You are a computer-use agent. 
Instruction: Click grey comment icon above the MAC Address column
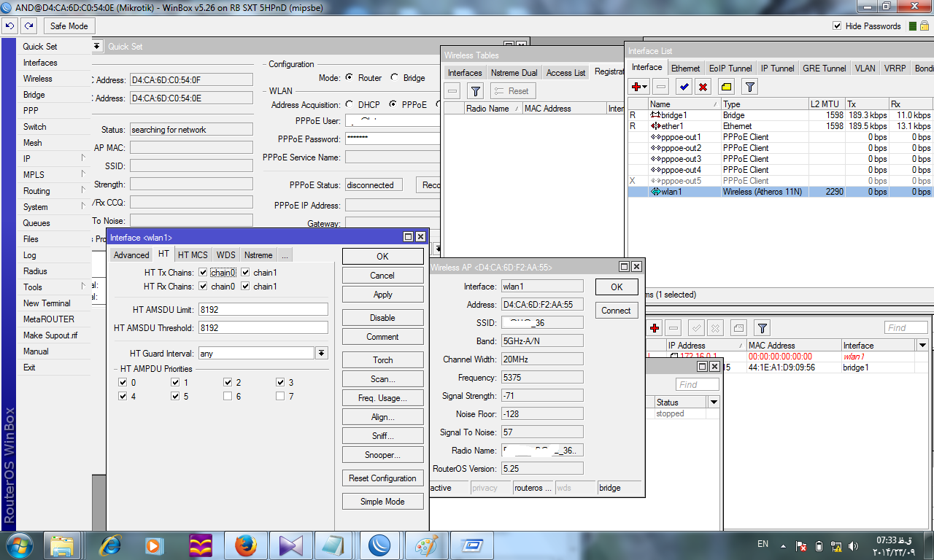click(738, 328)
